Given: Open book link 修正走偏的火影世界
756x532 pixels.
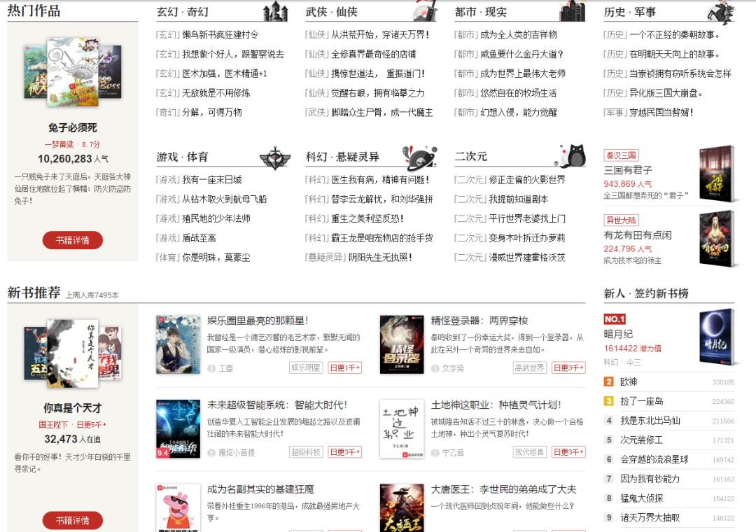Looking at the screenshot, I should coord(527,180).
